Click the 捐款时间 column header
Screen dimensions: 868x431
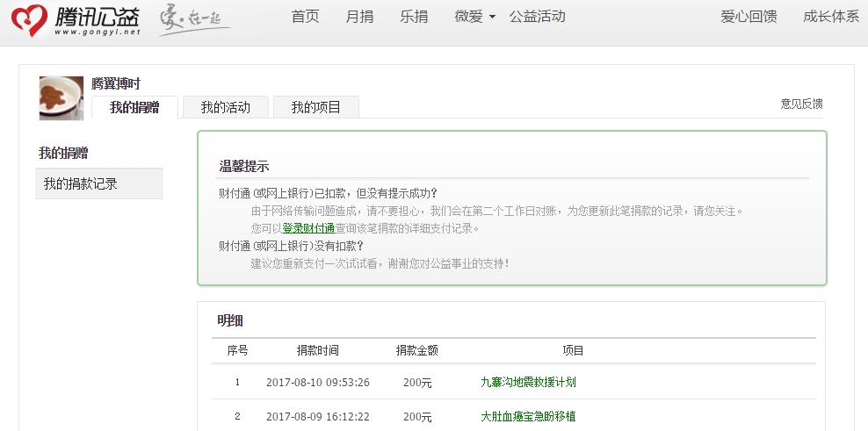[318, 350]
